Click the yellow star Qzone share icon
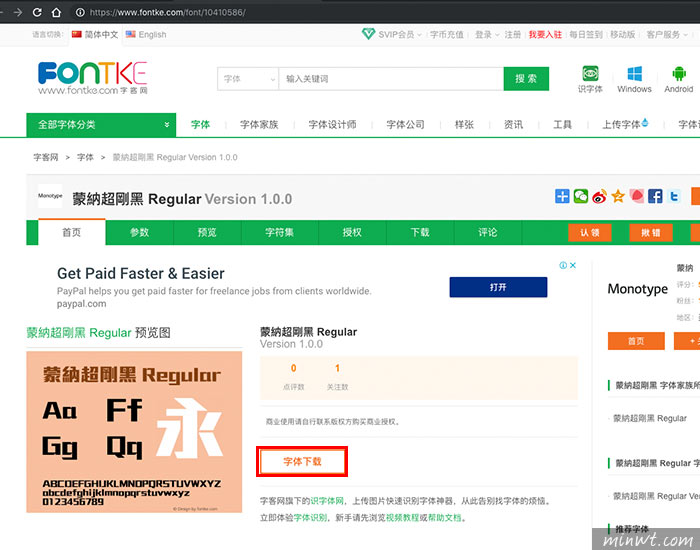This screenshot has width=700, height=550. pos(618,196)
